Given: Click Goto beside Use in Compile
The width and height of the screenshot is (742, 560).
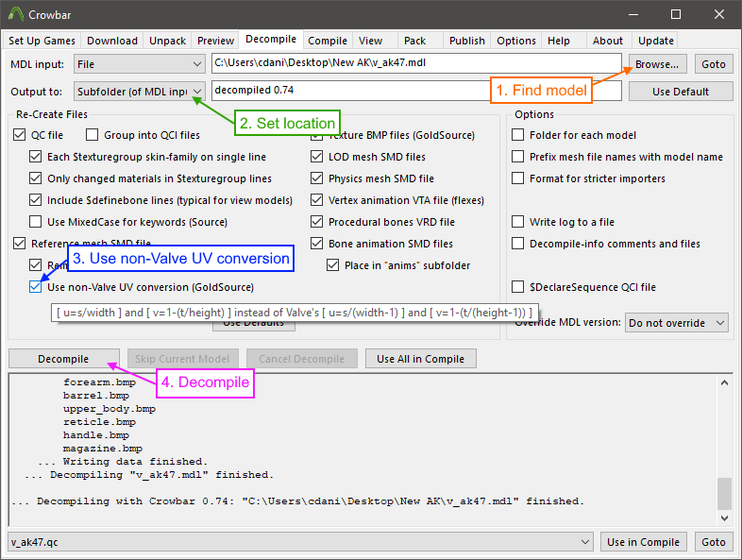Looking at the screenshot, I should (714, 541).
